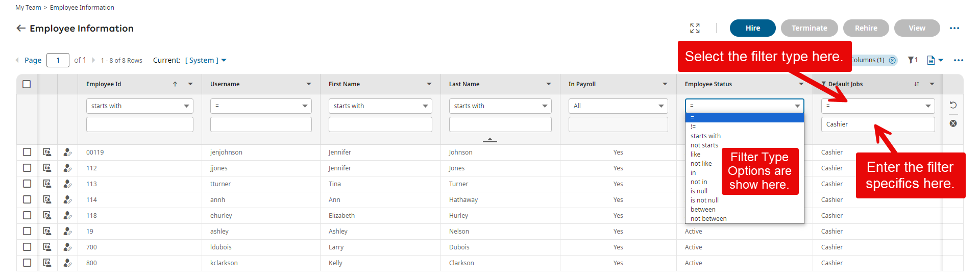980x280 pixels.
Task: Open employee profile icon for 00119
Action: [x=47, y=152]
